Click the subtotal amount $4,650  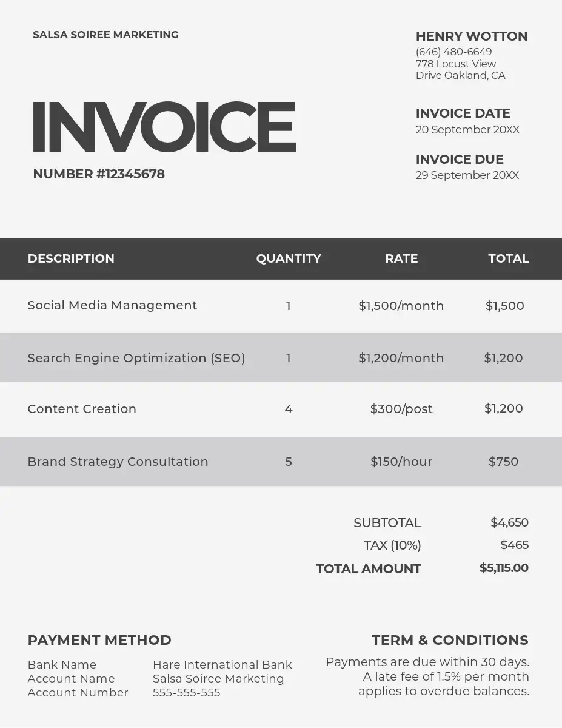click(509, 522)
